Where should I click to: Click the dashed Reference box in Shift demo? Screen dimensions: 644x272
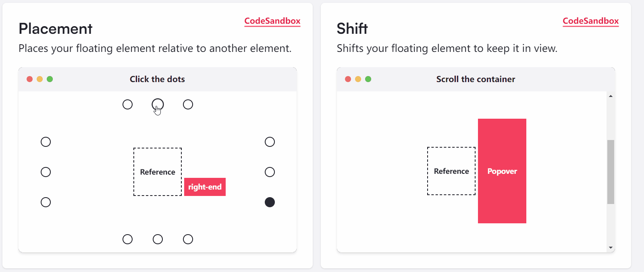click(x=451, y=171)
